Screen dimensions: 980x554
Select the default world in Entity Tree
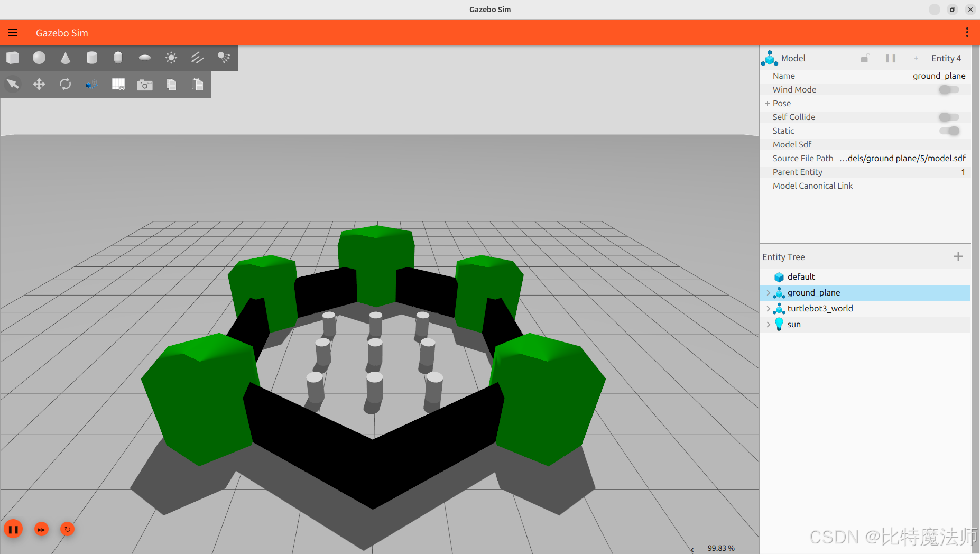point(865,276)
